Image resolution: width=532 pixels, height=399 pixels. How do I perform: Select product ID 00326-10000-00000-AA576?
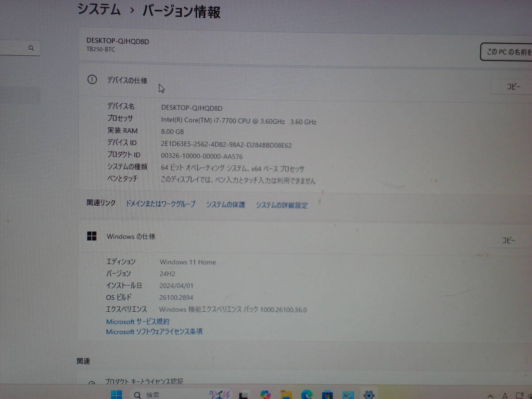point(202,156)
